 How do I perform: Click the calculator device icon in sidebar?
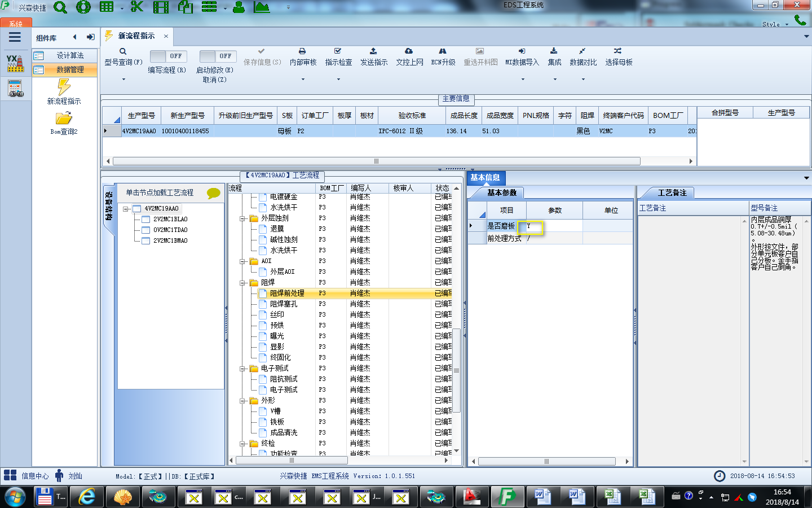(15, 89)
